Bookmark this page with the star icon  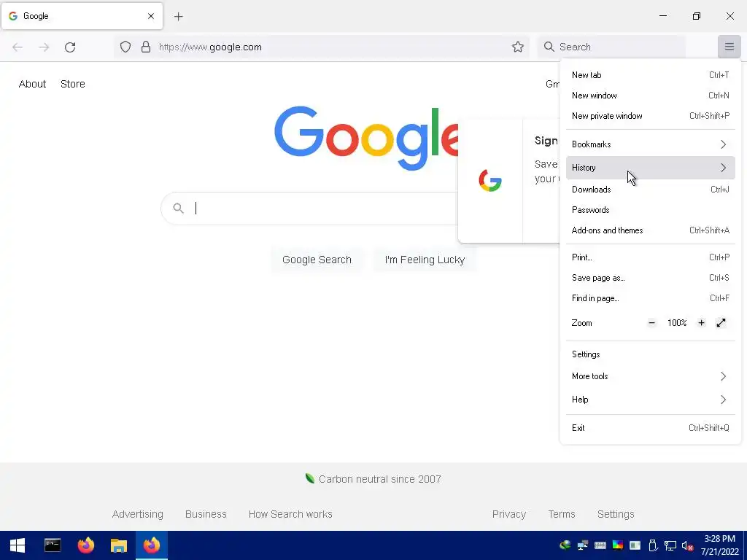(x=518, y=47)
